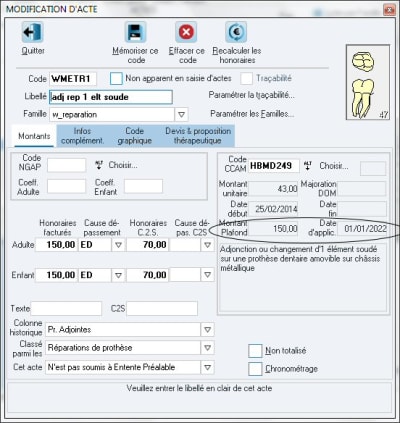Open the Adulte cause dépassement ED dropdown

click(x=118, y=245)
